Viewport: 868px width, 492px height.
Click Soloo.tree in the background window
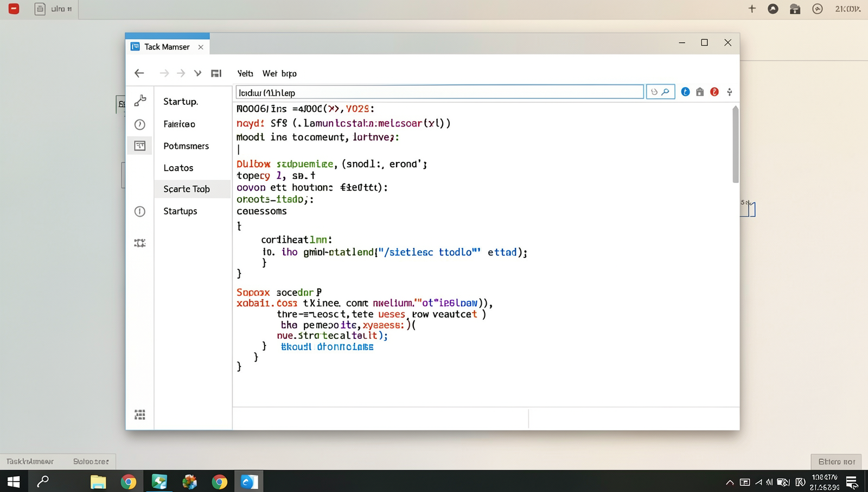click(x=91, y=462)
